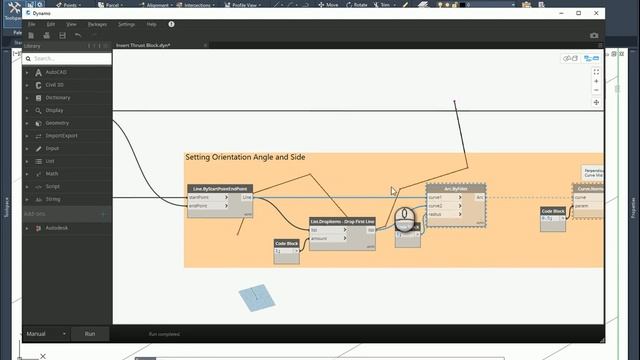Click the zoom in plus icon
This screenshot has width=640, height=360.
click(596, 81)
